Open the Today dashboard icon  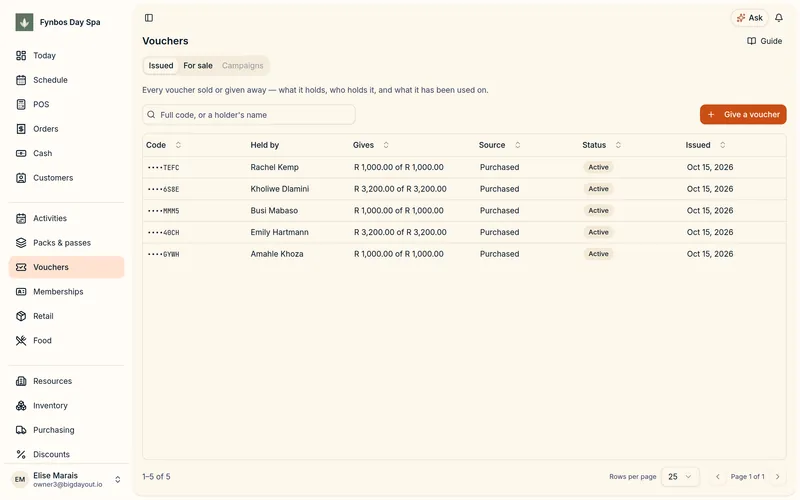pos(21,55)
